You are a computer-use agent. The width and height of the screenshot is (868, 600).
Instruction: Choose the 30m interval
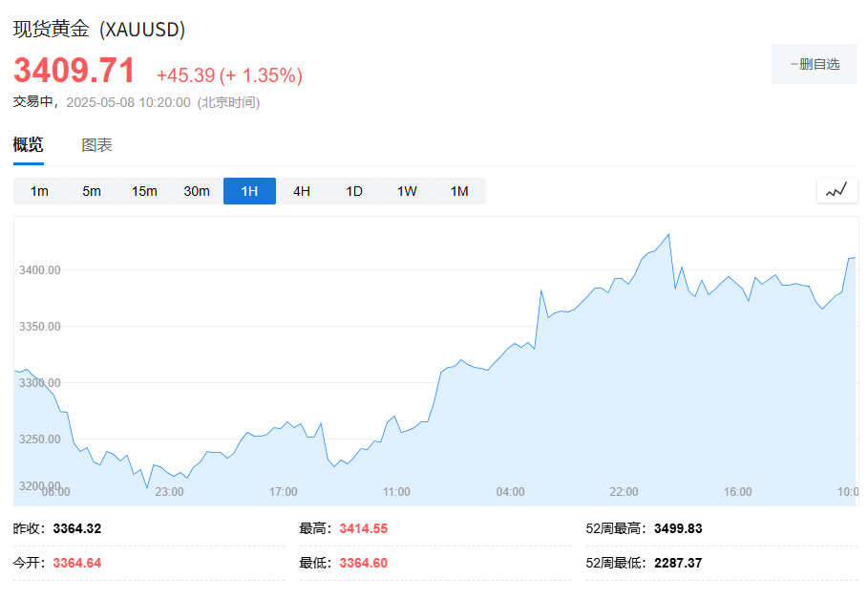(x=197, y=191)
